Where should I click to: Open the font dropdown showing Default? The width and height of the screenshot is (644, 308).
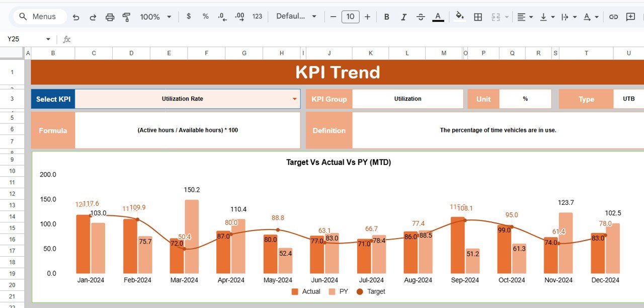[x=296, y=17]
